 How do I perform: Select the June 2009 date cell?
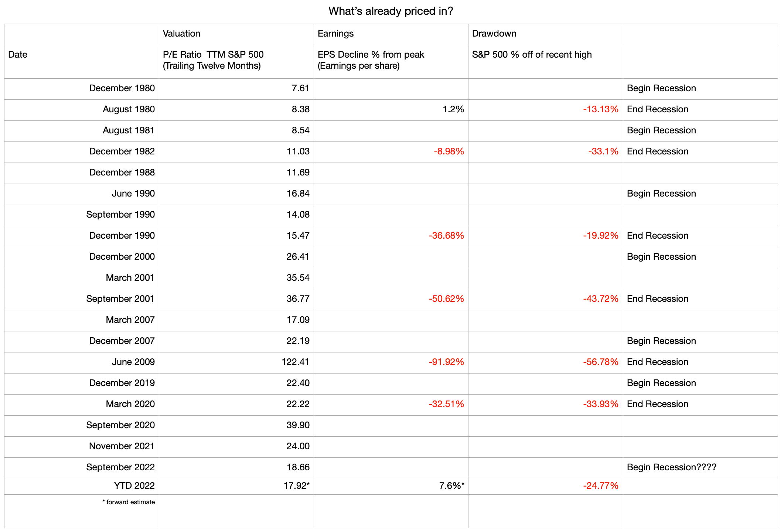tap(133, 362)
